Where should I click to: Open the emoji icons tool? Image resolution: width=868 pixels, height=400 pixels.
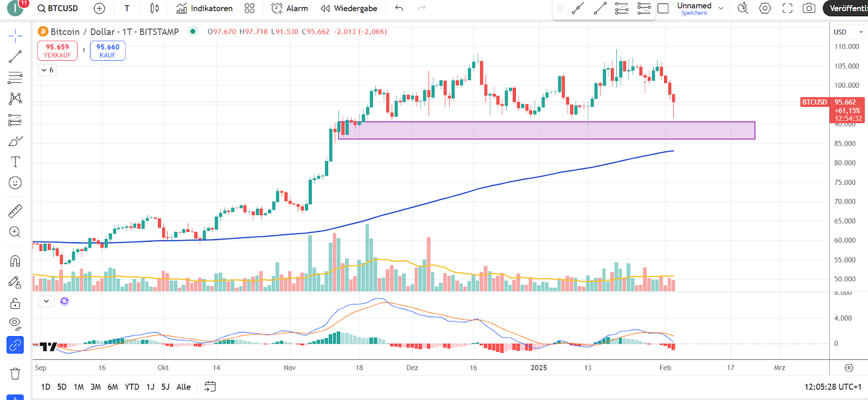coord(15,183)
